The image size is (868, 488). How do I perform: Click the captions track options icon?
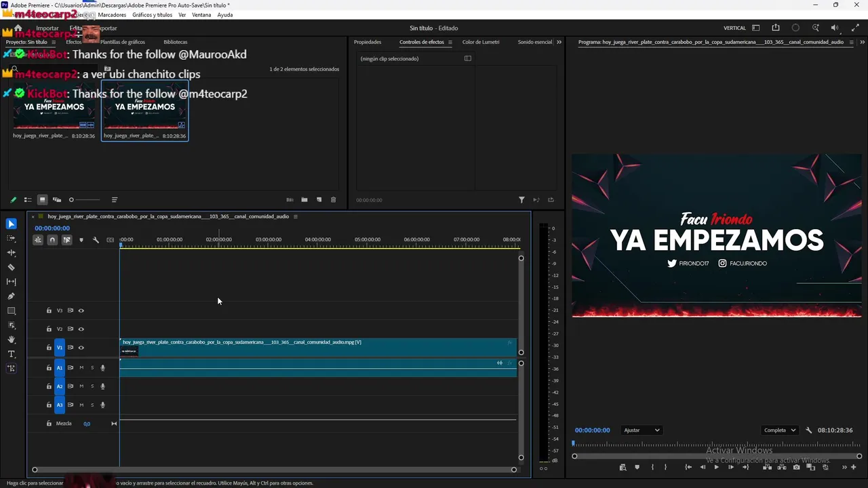tap(110, 240)
